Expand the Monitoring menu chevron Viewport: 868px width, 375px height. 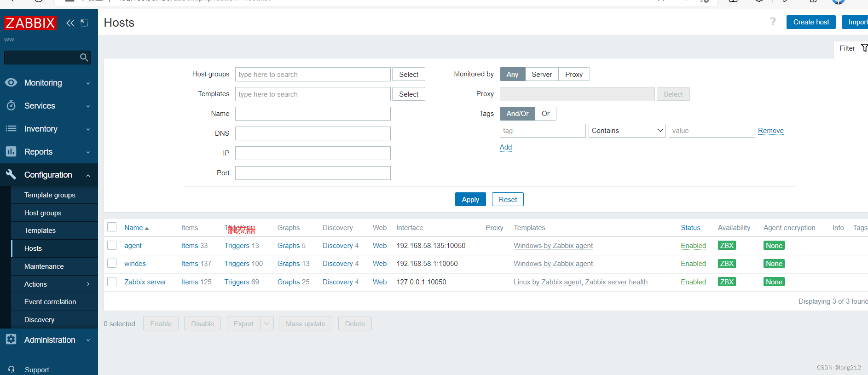click(x=88, y=83)
